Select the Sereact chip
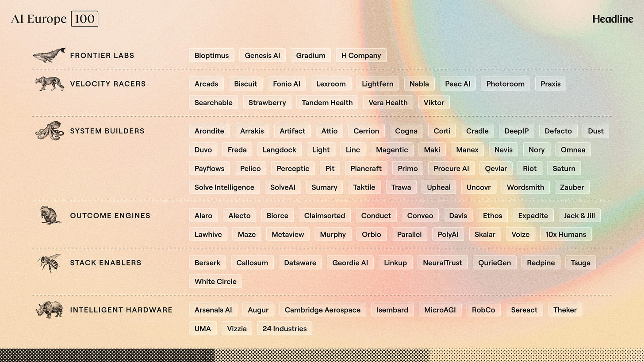644x362 pixels. point(524,310)
